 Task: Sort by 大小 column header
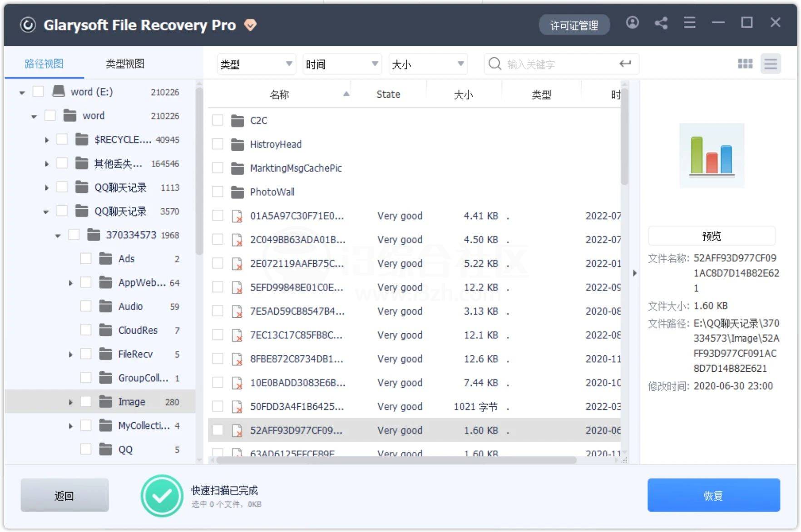[x=464, y=94]
